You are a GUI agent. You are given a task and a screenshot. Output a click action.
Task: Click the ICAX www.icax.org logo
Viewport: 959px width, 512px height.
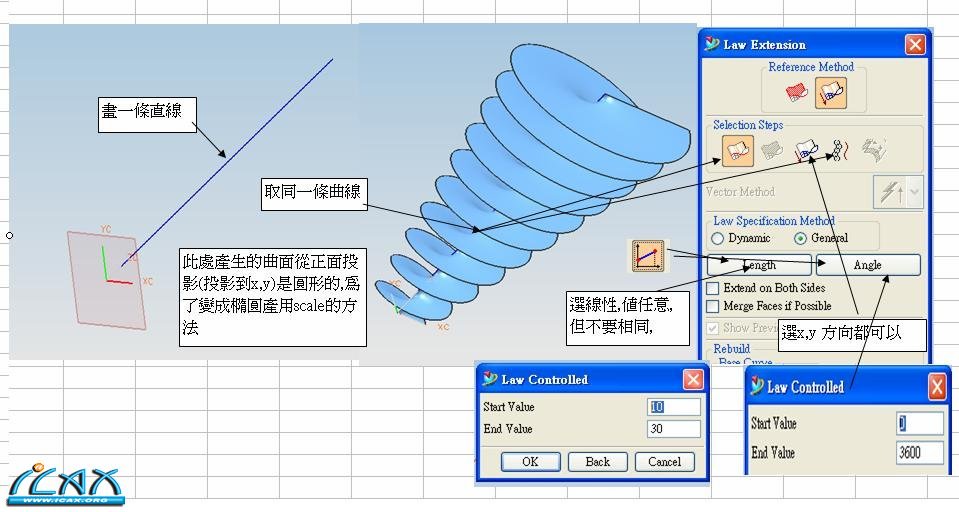66,486
